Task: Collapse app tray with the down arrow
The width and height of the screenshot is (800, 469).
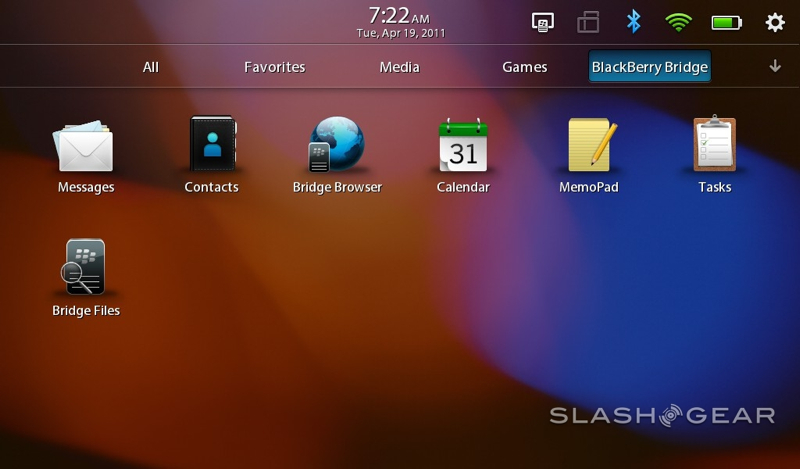Action: click(x=775, y=67)
